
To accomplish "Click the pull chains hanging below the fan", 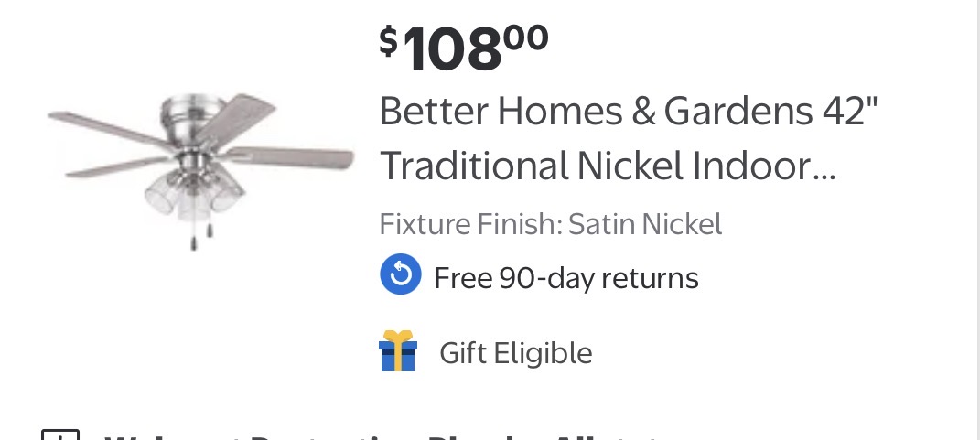I will [199, 233].
